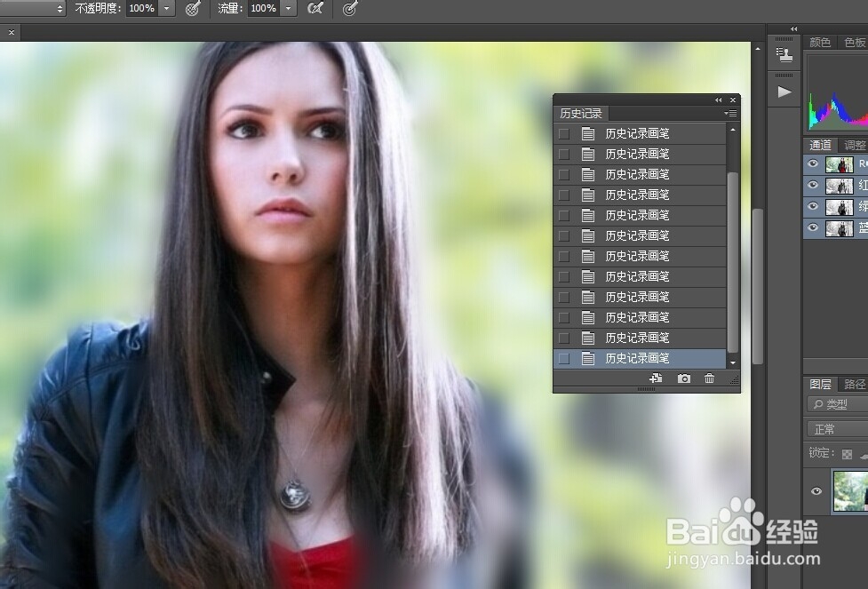Select the 蓝 channel thumbnail
The width and height of the screenshot is (868, 589).
click(x=840, y=227)
